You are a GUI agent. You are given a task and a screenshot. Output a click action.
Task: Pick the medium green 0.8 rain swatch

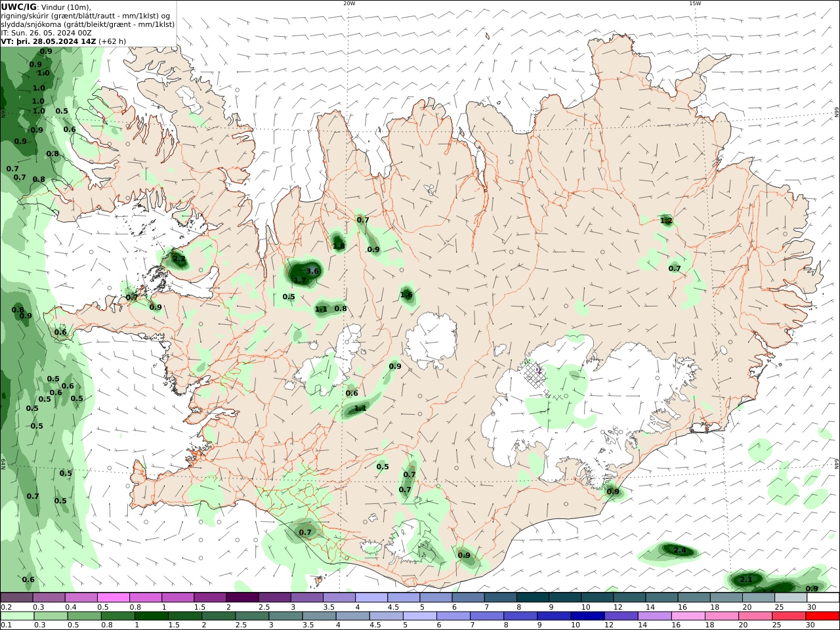(119, 616)
